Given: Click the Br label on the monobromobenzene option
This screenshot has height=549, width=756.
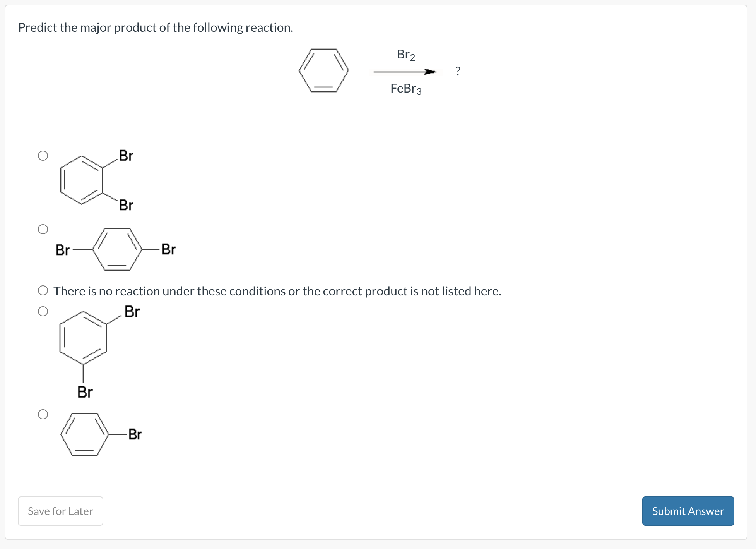Looking at the screenshot, I should 134,434.
